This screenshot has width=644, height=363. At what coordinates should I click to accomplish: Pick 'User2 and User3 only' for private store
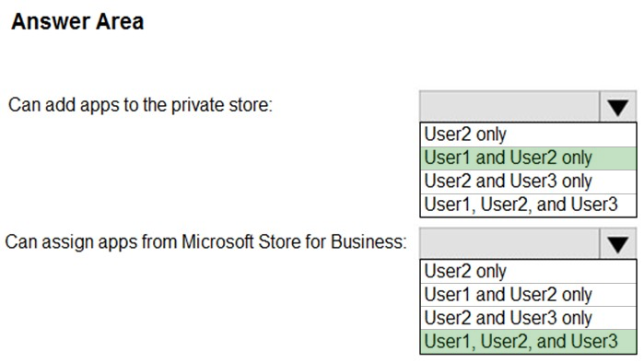528,181
